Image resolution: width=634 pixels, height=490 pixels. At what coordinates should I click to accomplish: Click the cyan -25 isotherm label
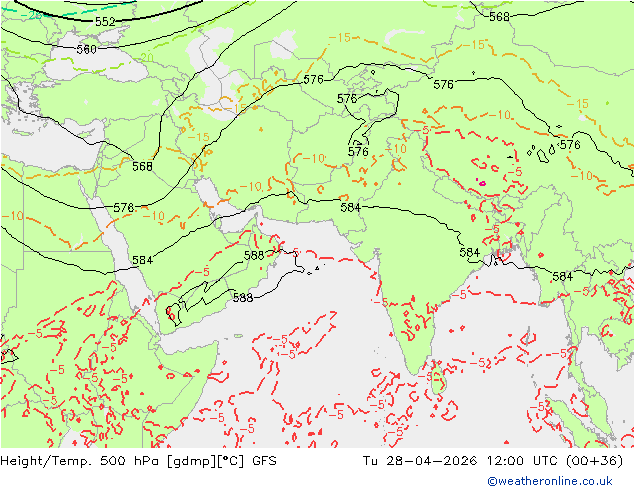[x=31, y=15]
